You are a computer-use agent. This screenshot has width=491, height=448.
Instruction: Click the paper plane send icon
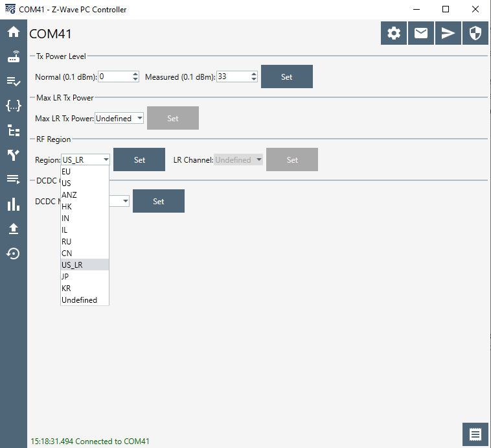(x=448, y=33)
